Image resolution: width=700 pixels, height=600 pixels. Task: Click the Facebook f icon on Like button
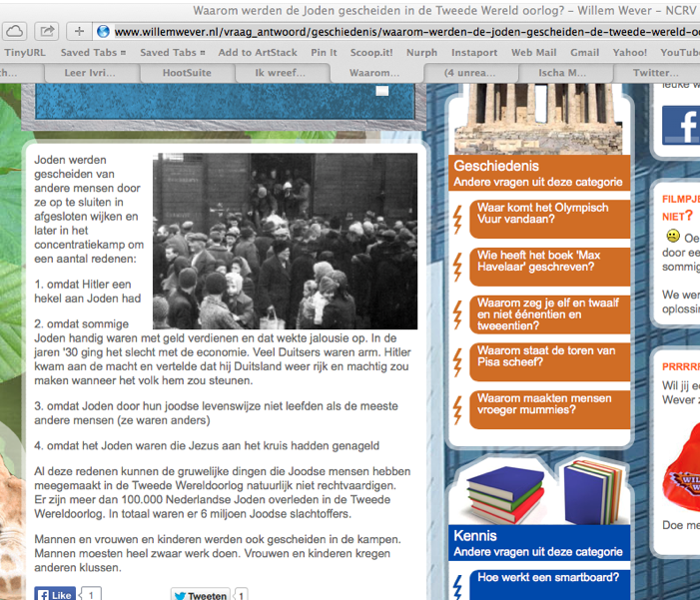pos(43,595)
